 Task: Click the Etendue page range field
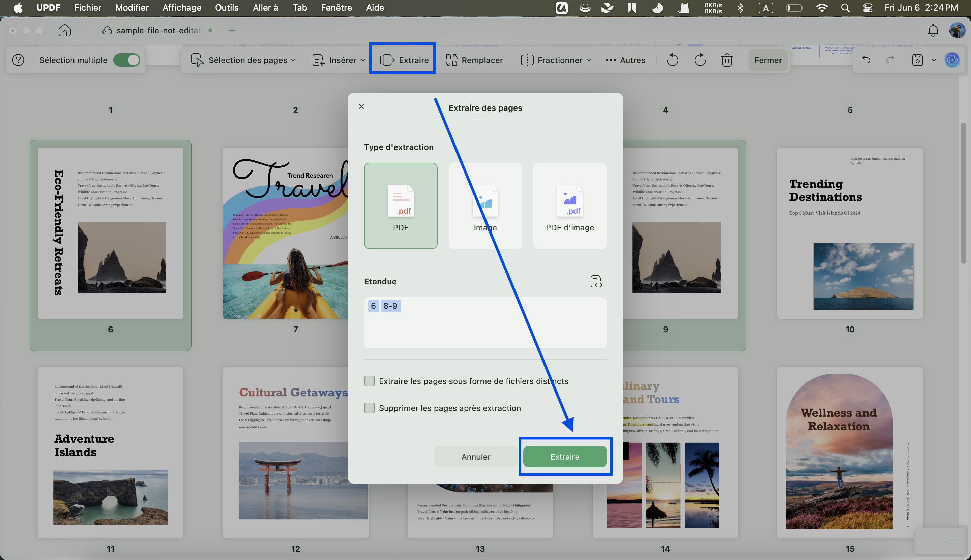(485, 323)
